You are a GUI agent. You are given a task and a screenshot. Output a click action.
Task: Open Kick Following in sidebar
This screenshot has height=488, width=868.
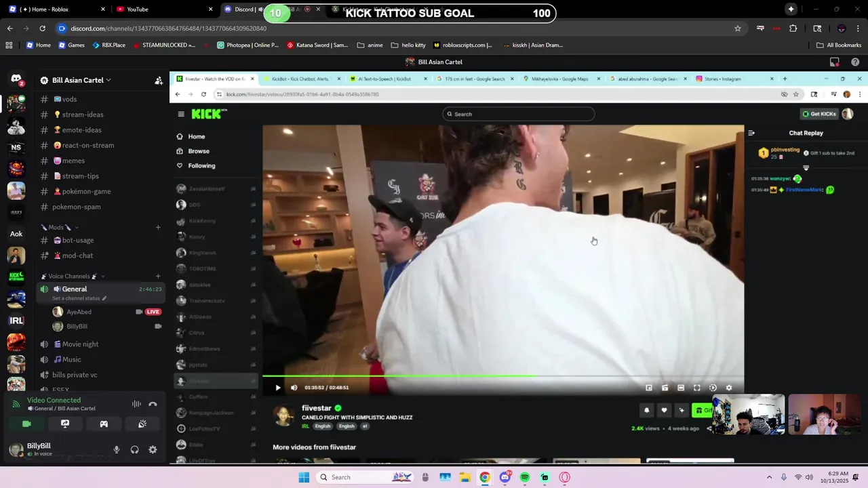201,165
